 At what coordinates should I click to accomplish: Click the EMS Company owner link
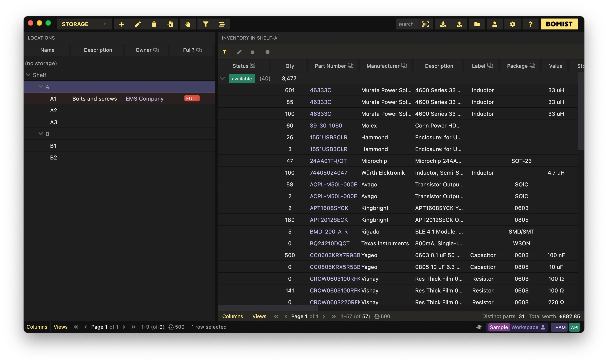point(144,99)
